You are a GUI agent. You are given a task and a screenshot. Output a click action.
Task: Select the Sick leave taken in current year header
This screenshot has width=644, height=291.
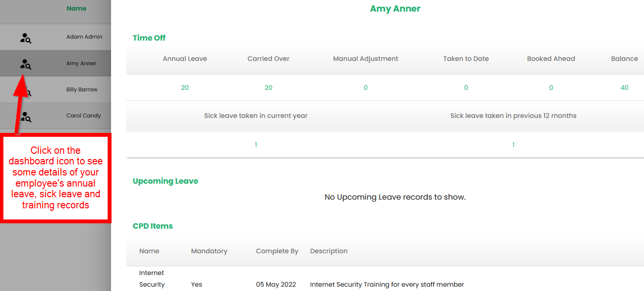pos(255,116)
